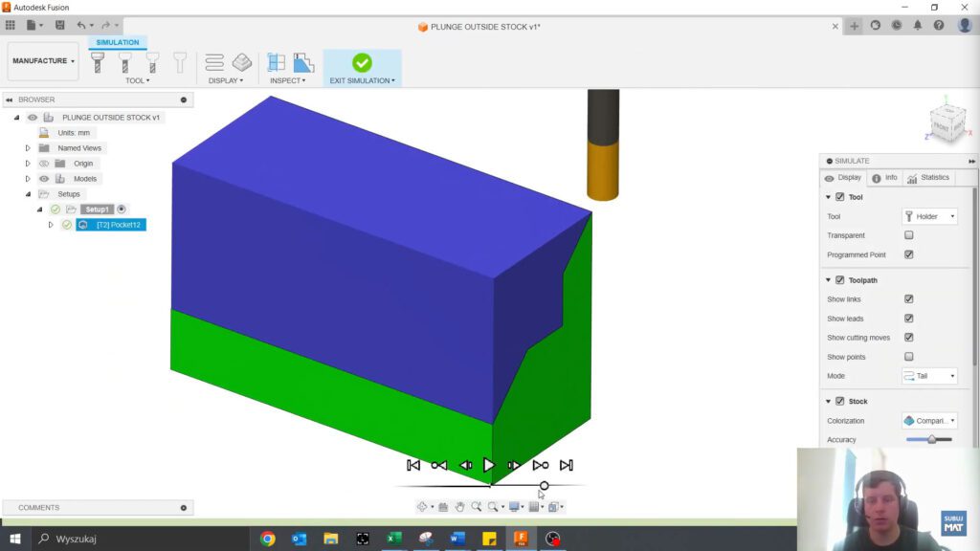
Task: Disable Show cutting moves
Action: click(908, 337)
